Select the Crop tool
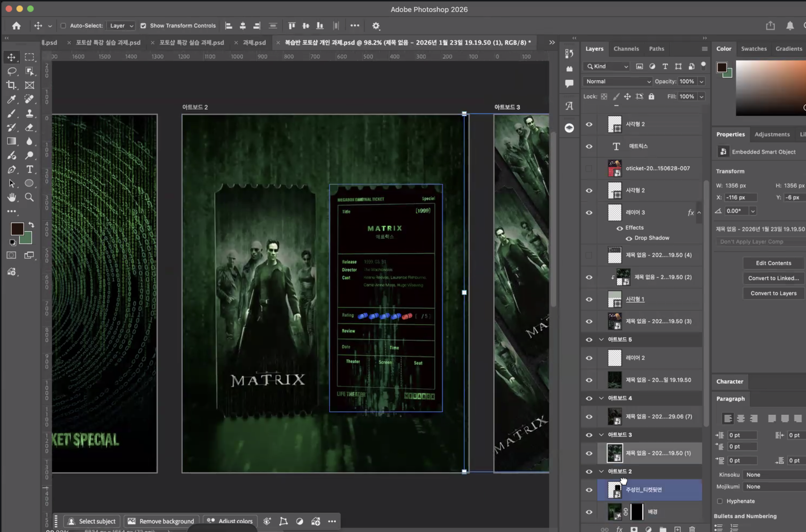 point(12,85)
